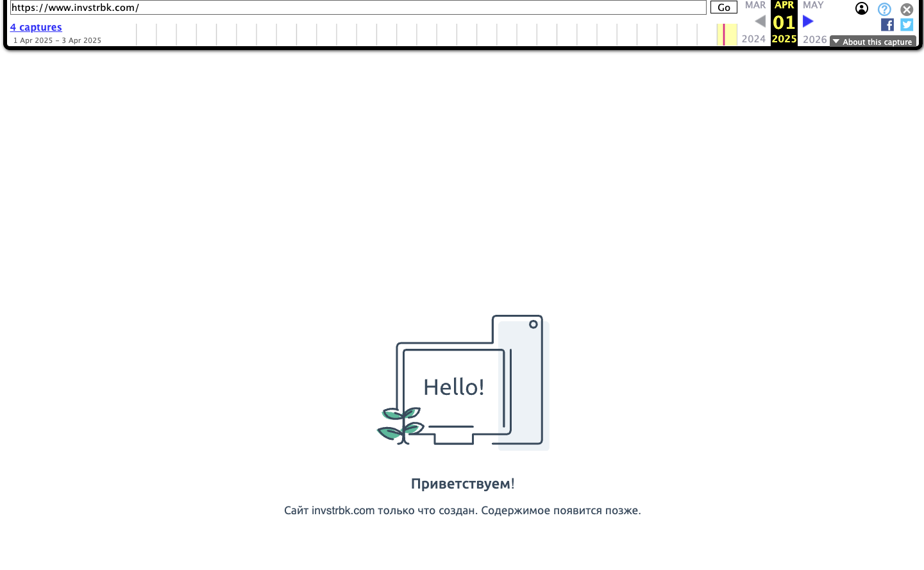Select the MAY month label
The image size is (924, 570).
coord(812,5)
